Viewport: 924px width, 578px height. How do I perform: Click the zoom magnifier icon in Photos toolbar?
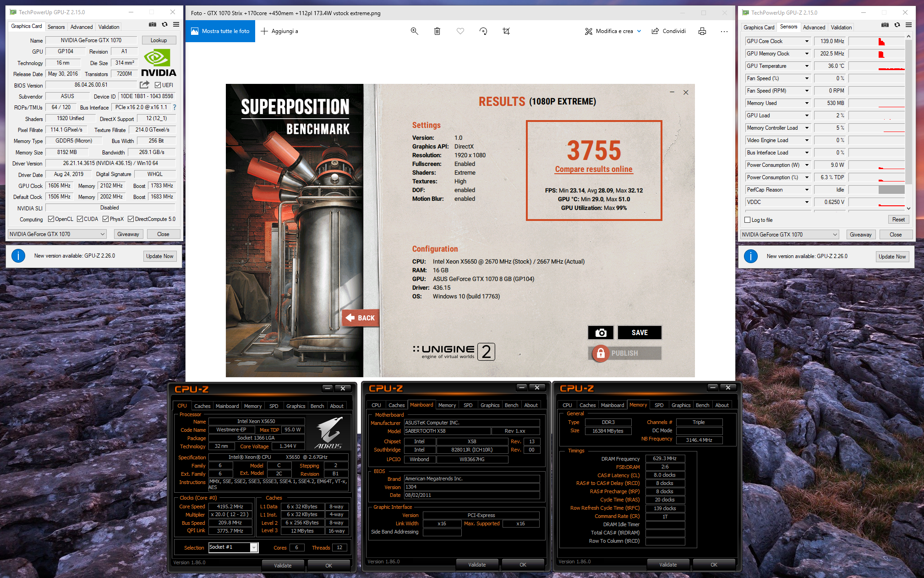click(414, 31)
